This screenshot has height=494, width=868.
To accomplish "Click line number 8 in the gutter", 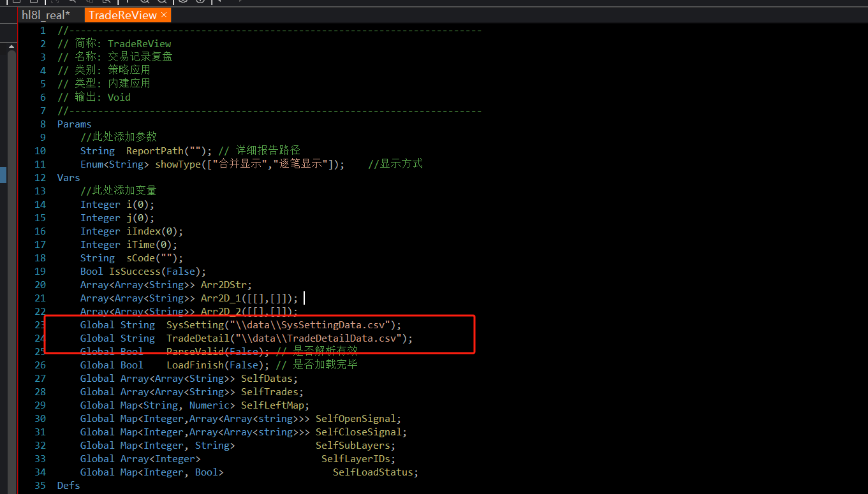I will click(x=43, y=124).
